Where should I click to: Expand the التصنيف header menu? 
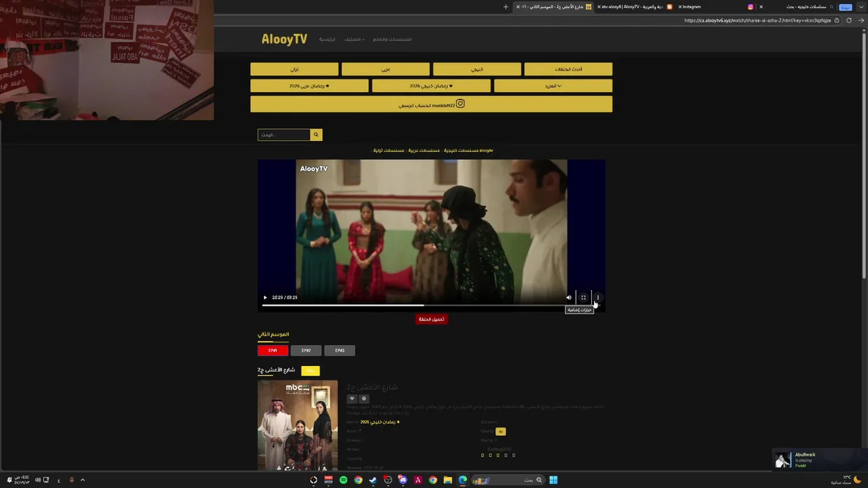(x=354, y=39)
